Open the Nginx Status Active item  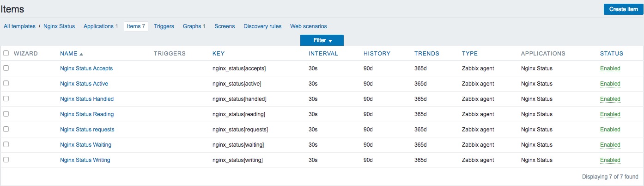[84, 84]
